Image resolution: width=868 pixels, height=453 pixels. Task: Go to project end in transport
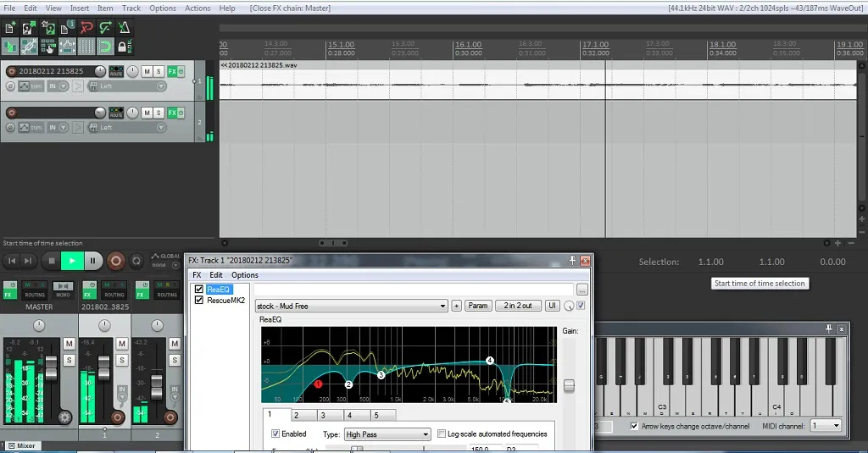coord(28,261)
